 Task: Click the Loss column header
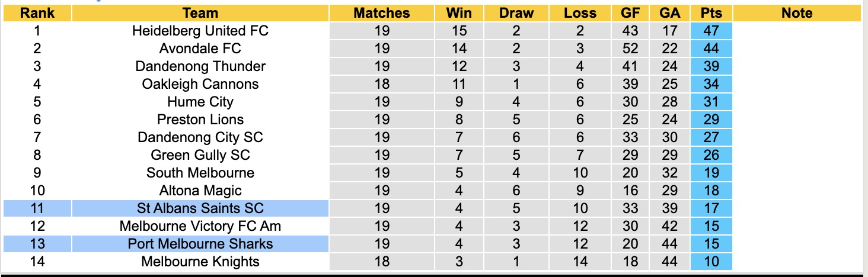coord(580,13)
